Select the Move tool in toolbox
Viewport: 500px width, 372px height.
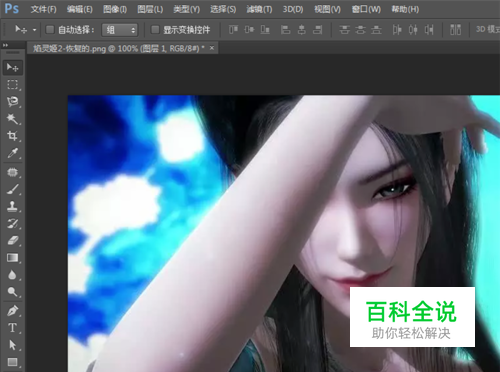pyautogui.click(x=13, y=67)
